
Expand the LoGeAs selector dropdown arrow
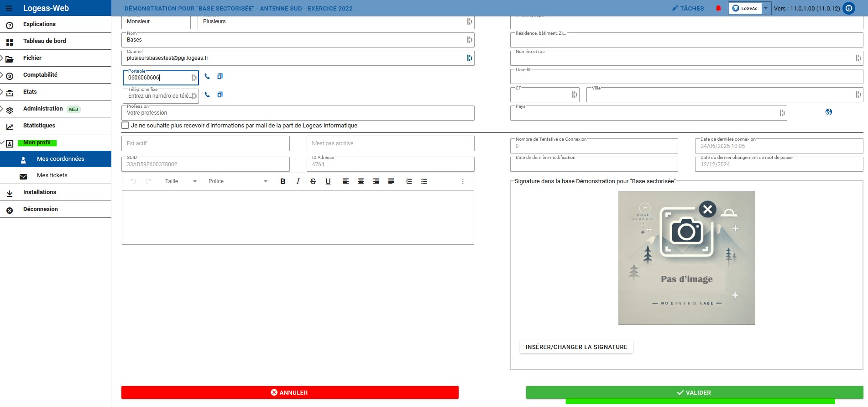coord(766,8)
